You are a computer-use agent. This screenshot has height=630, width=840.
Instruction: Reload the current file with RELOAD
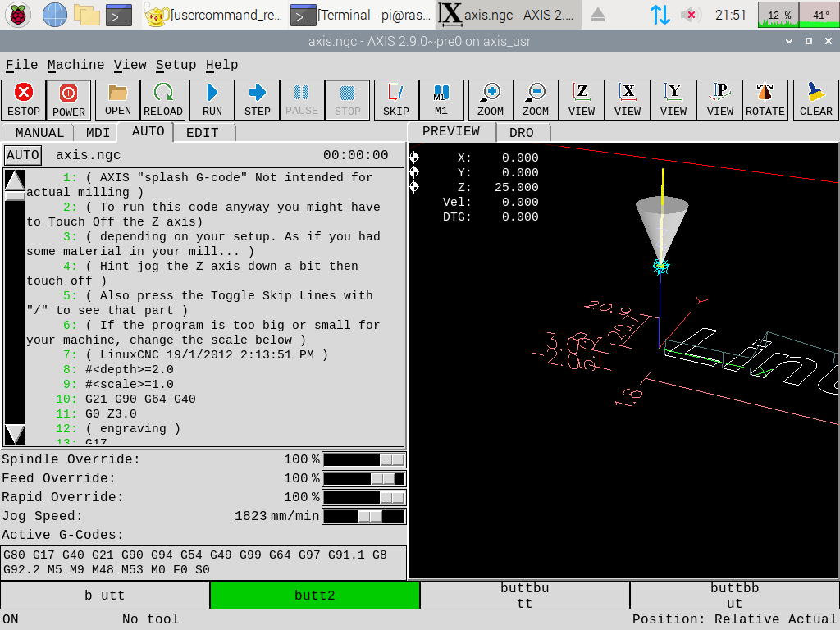click(163, 100)
